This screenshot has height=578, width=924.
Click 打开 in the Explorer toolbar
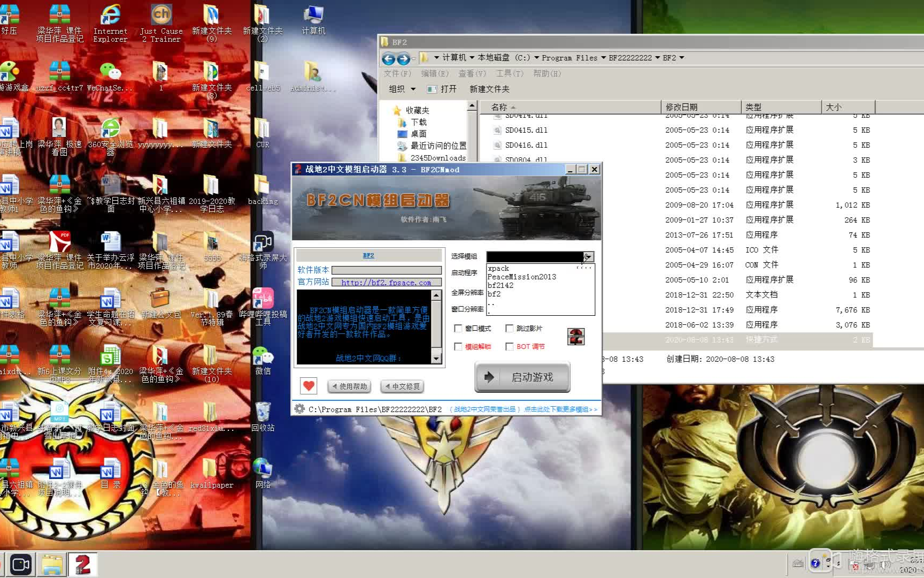[442, 89]
